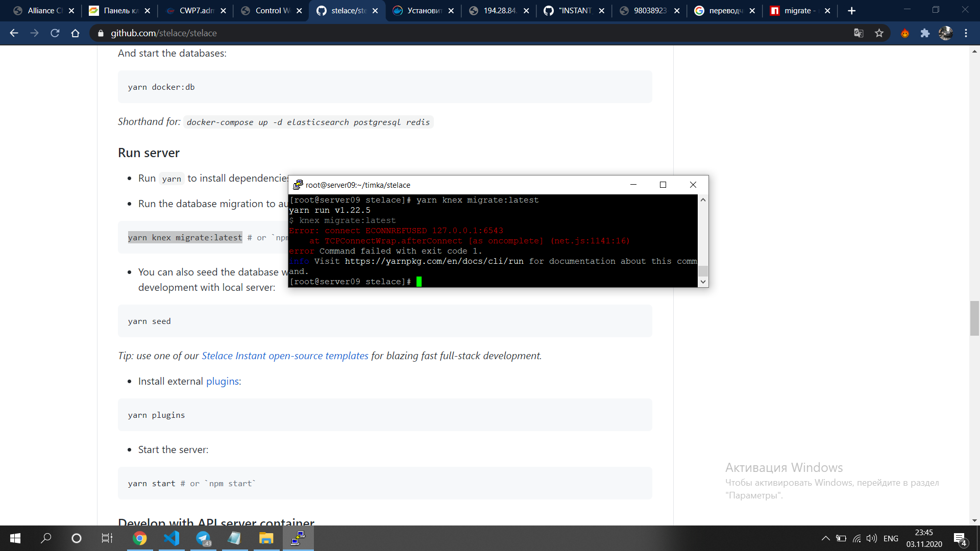Open Chrome three-dot menu
Viewport: 980px width, 551px height.
[966, 33]
